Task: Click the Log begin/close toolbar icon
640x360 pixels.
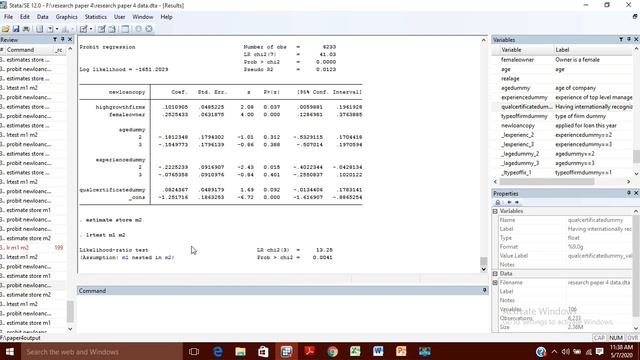Action: click(x=39, y=29)
